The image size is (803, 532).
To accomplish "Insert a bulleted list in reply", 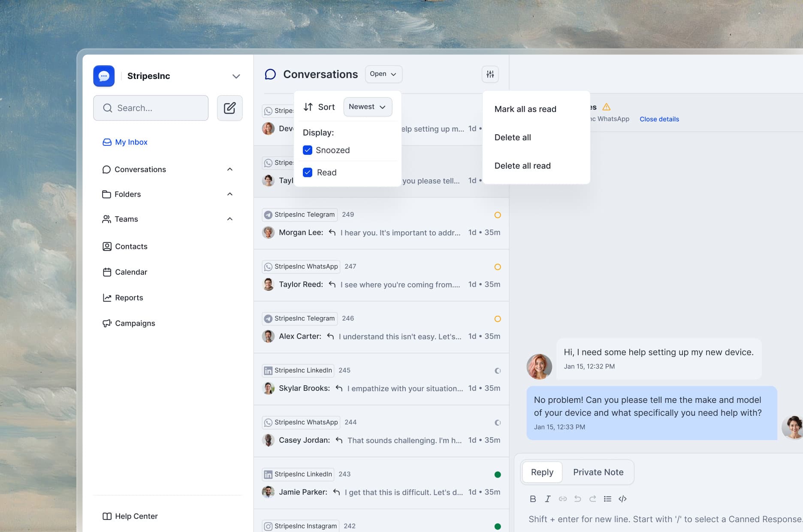I will 607,499.
